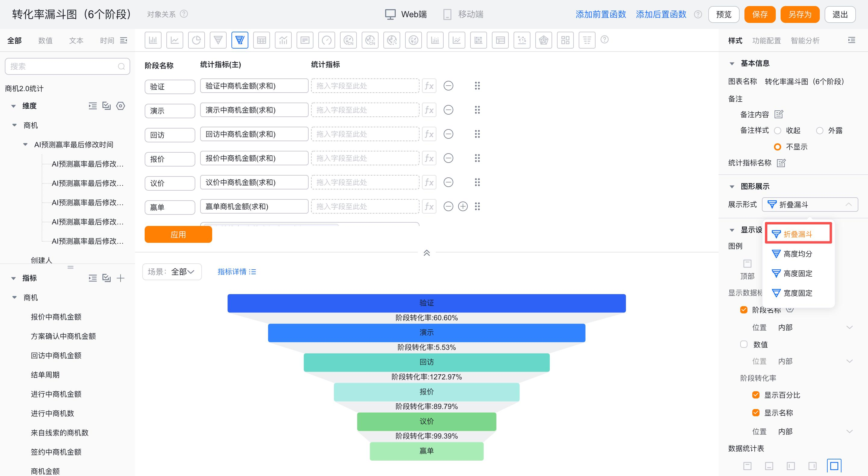
Task: Click the 报价 stage name input
Action: click(x=170, y=159)
